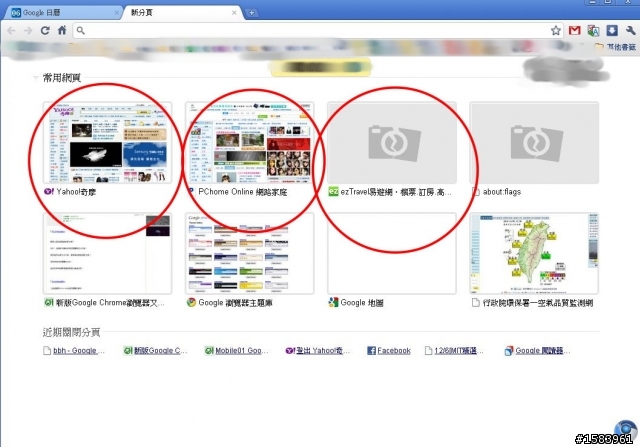Click the browser Forward arrow

[x=28, y=31]
